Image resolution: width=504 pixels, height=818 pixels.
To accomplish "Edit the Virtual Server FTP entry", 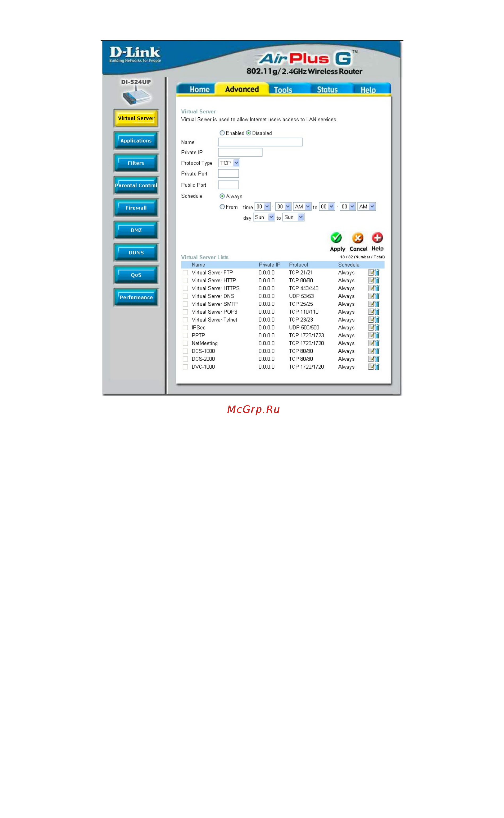I will click(x=371, y=272).
